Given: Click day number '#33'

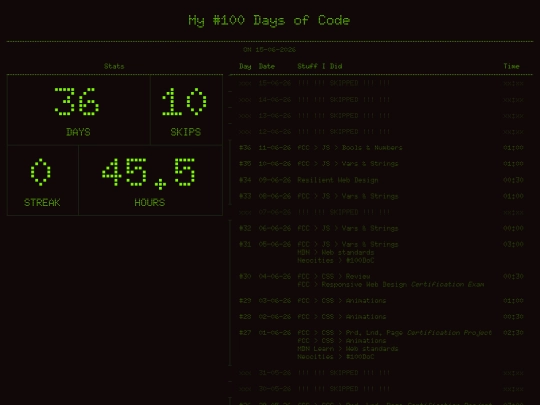Looking at the screenshot, I should coord(245,196).
